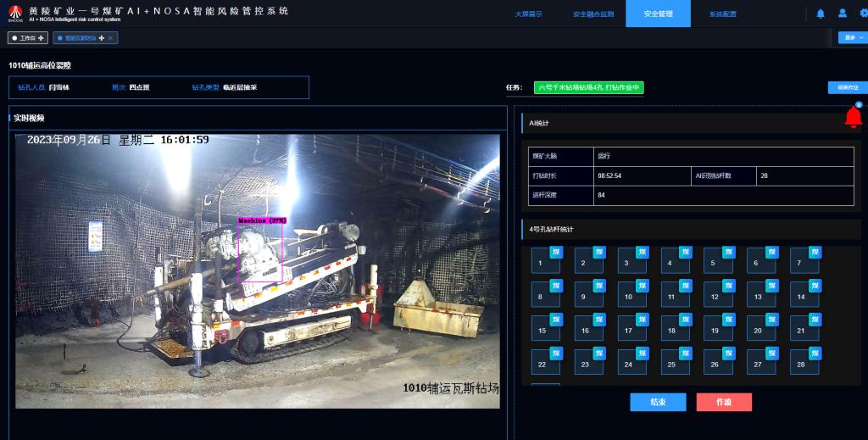Viewport: 868px width, 440px height.
Task: Close the second workspace tab with X
Action: pyautogui.click(x=111, y=38)
